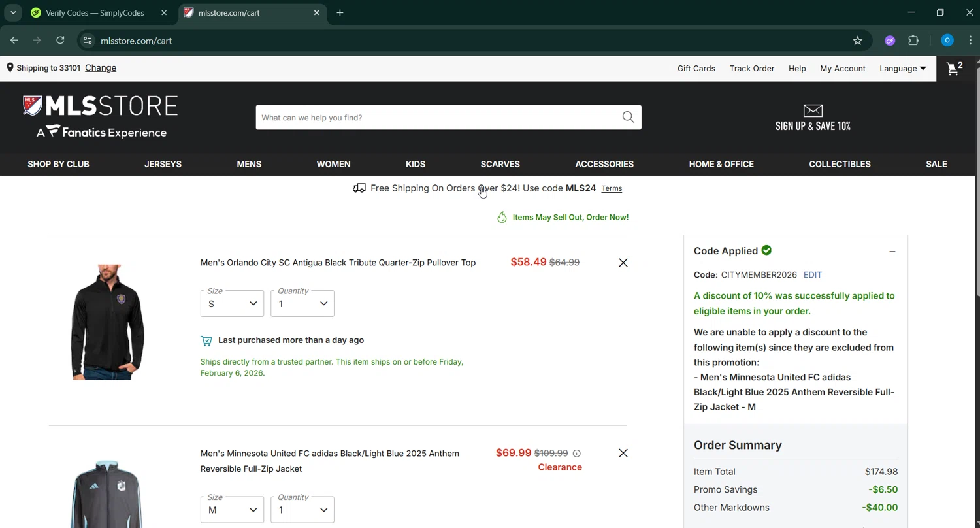
Task: Switch to the Verify Codes SimplyCodes tab
Action: click(x=95, y=12)
